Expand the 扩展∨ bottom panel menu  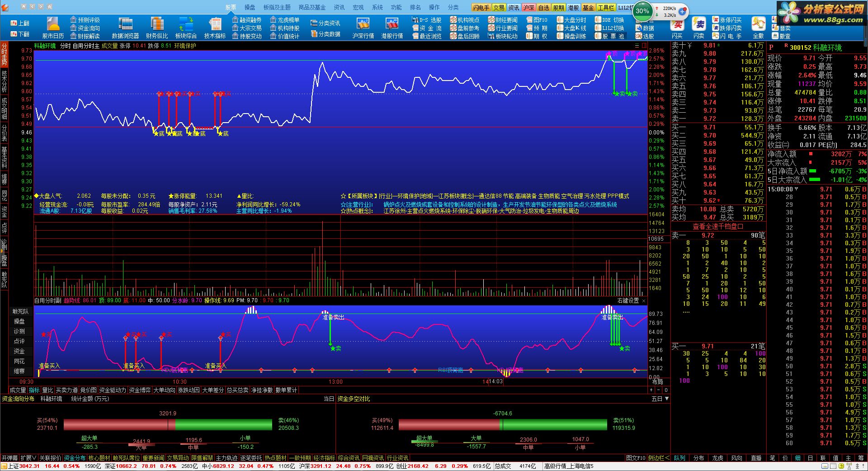(x=28, y=458)
